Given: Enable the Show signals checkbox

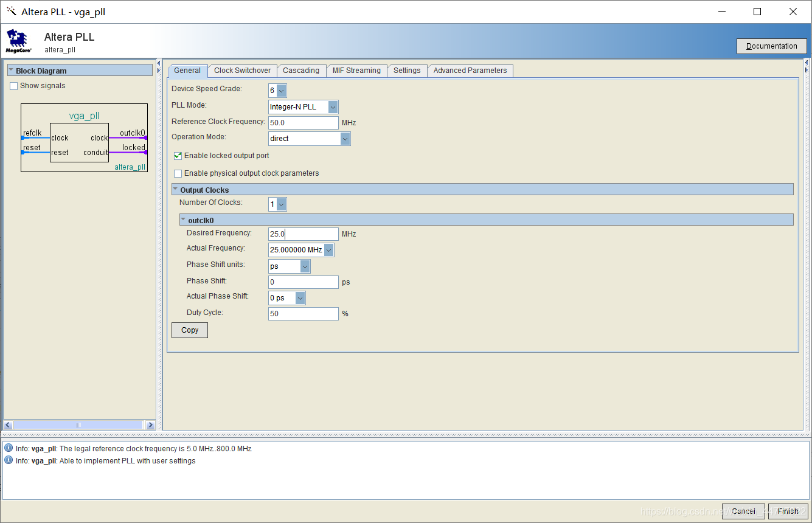Looking at the screenshot, I should [x=14, y=86].
